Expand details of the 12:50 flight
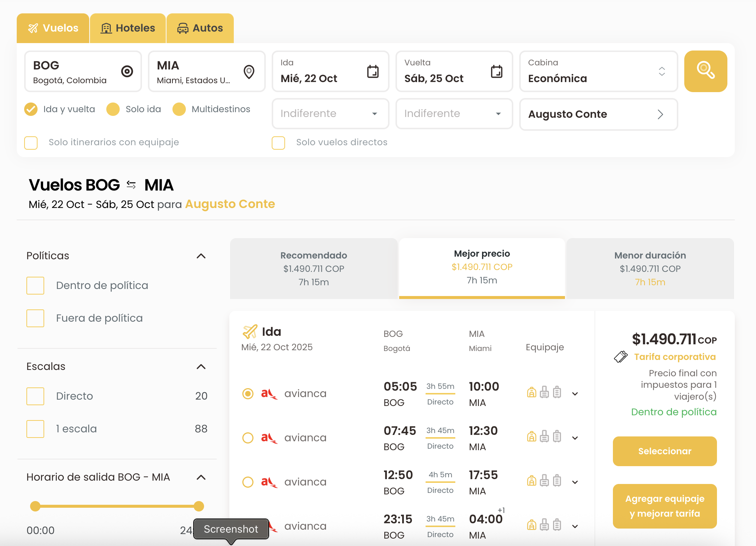This screenshot has width=756, height=546. [575, 482]
